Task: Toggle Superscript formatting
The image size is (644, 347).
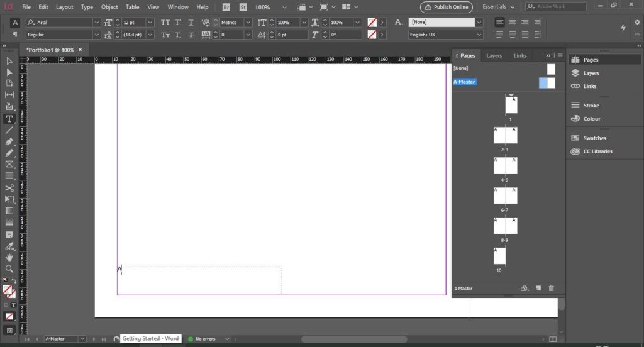Action: (178, 22)
